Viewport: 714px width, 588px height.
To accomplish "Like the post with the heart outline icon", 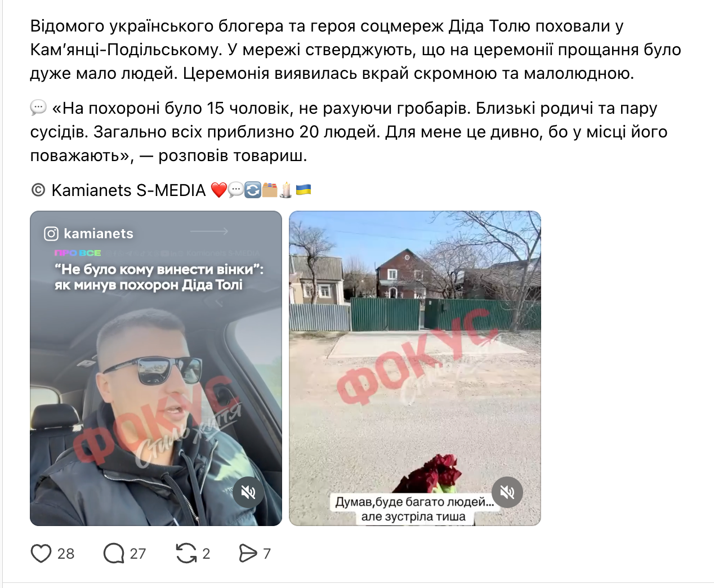I will [41, 554].
